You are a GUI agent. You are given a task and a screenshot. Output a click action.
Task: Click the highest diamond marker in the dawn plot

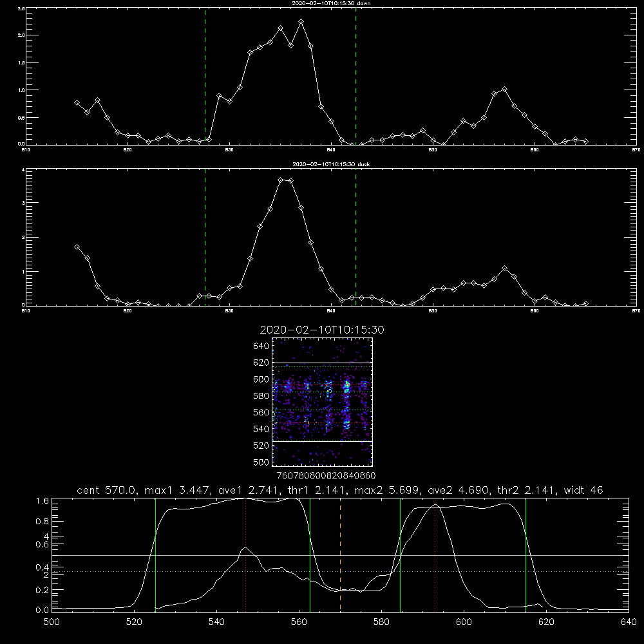(x=301, y=22)
